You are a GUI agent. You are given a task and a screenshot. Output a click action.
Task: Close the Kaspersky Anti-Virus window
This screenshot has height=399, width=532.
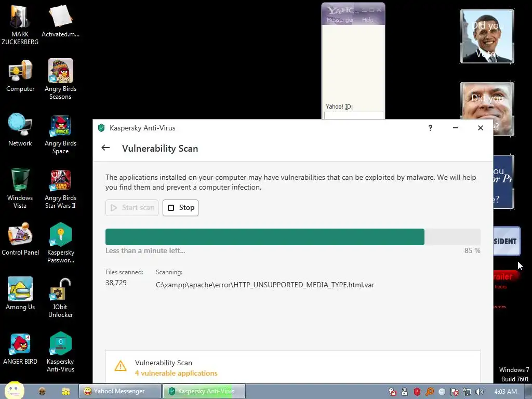pos(481,128)
